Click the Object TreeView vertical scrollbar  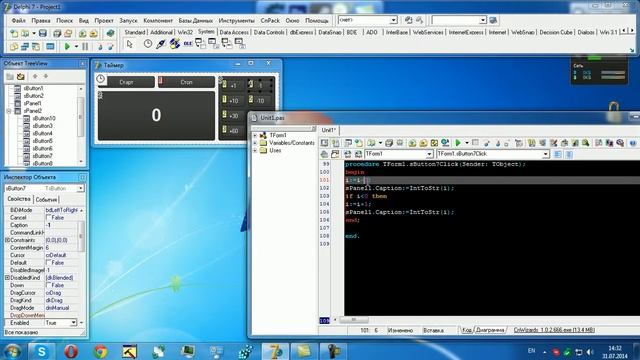pos(81,124)
